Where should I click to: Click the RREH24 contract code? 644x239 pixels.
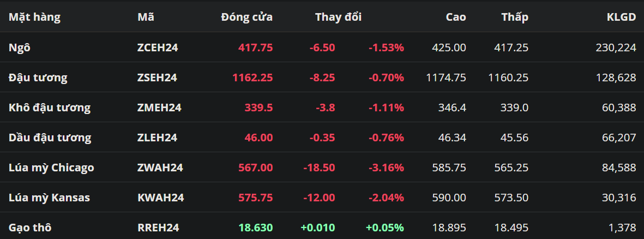point(158,228)
